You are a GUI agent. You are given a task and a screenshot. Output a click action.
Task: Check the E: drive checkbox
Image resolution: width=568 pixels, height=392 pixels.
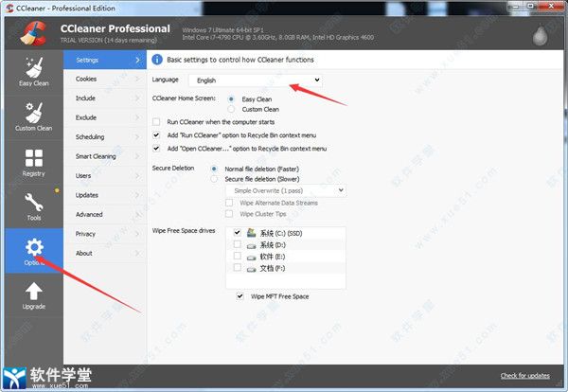click(x=237, y=257)
